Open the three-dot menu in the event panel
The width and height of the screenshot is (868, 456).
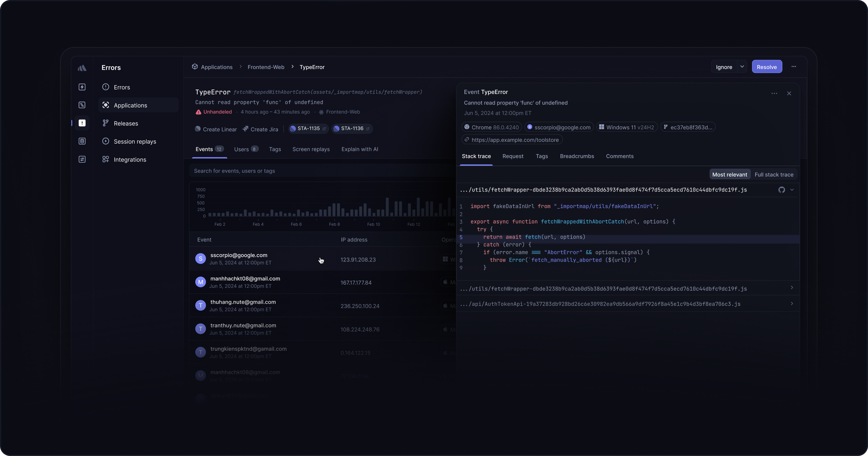click(x=774, y=93)
